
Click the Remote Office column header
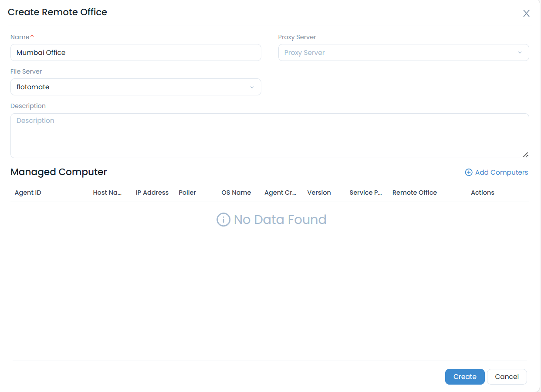414,193
